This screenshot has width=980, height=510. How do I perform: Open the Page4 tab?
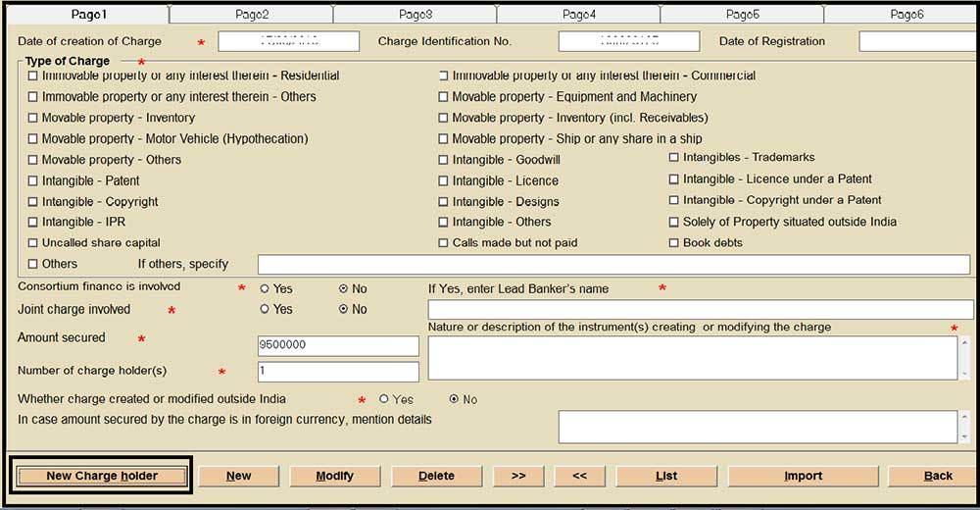(579, 15)
